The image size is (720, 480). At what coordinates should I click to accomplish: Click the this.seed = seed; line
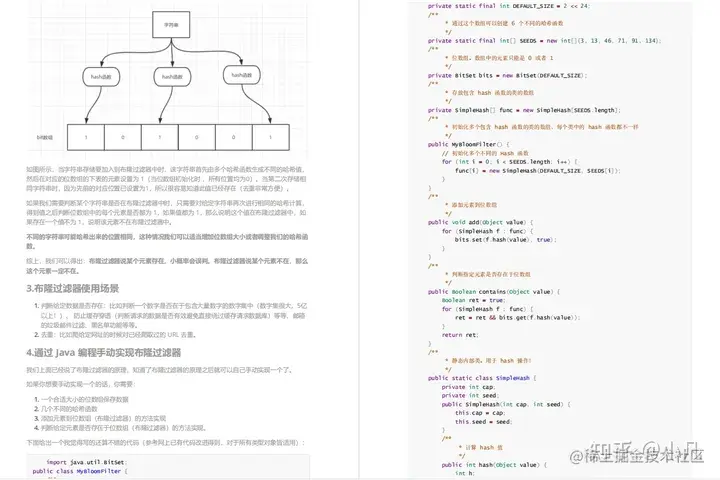tap(483, 422)
